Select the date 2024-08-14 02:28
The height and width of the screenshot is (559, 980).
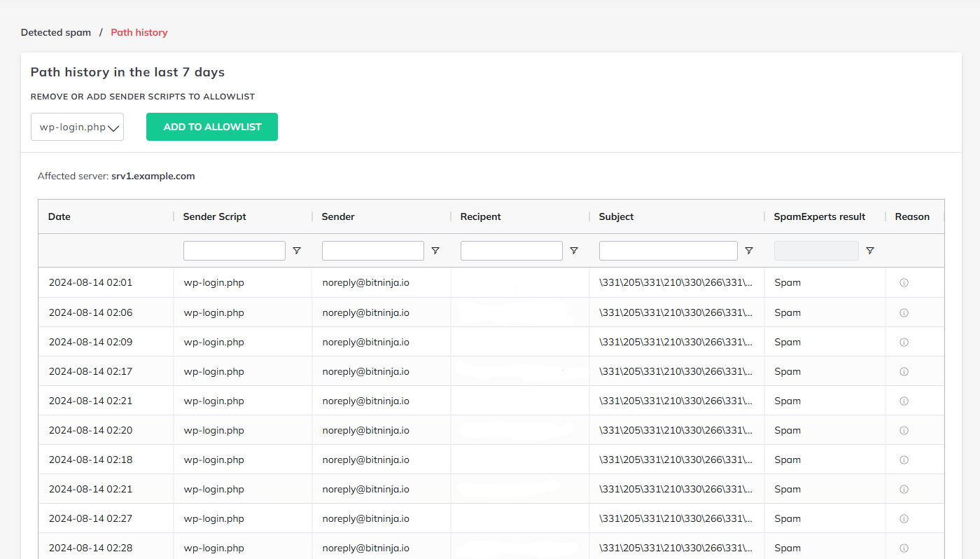(90, 548)
